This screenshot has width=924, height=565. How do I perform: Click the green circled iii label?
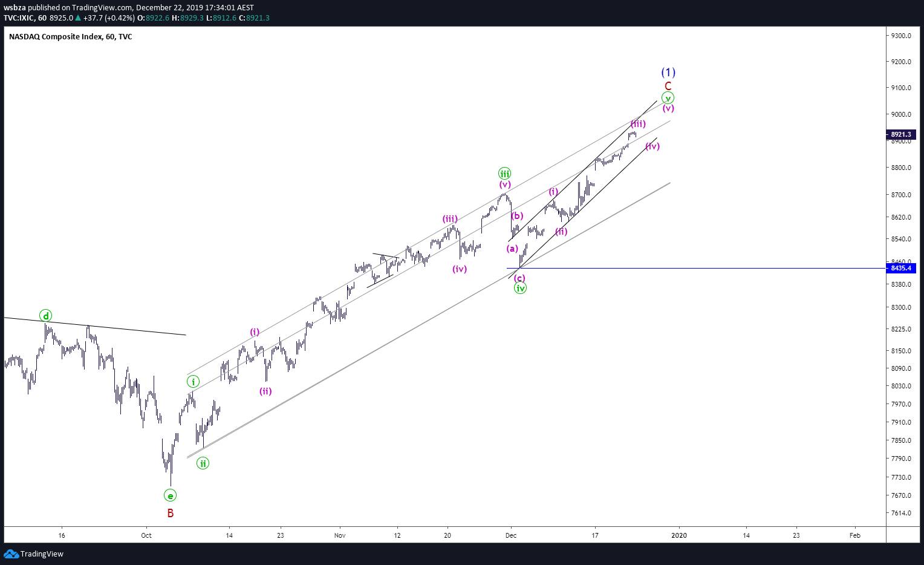[x=505, y=173]
